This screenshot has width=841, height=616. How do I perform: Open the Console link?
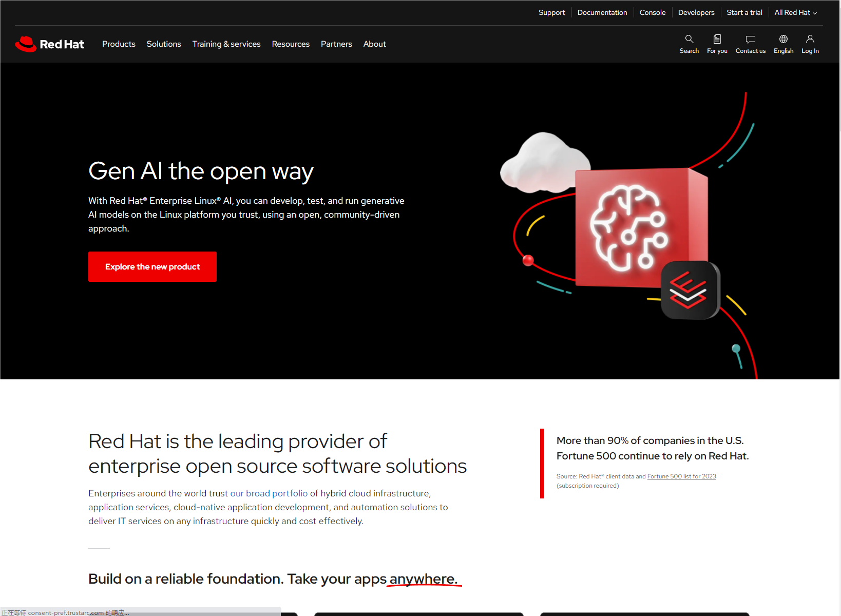tap(653, 12)
